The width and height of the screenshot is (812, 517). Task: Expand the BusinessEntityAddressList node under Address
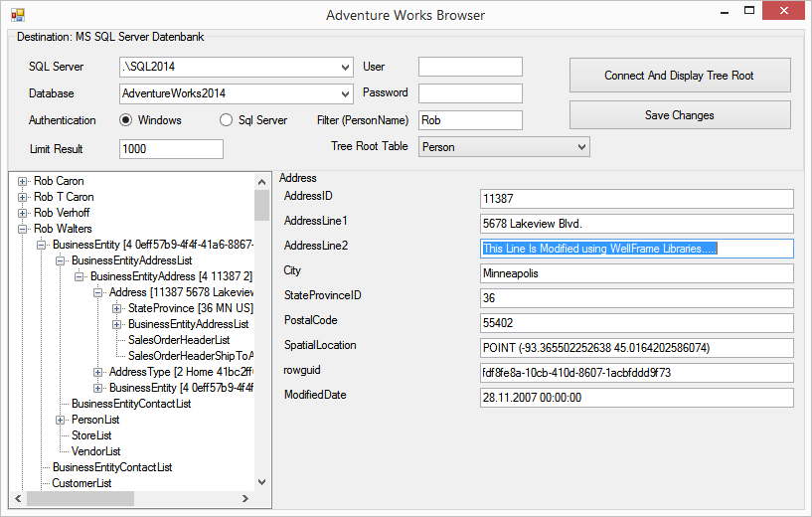pos(116,324)
